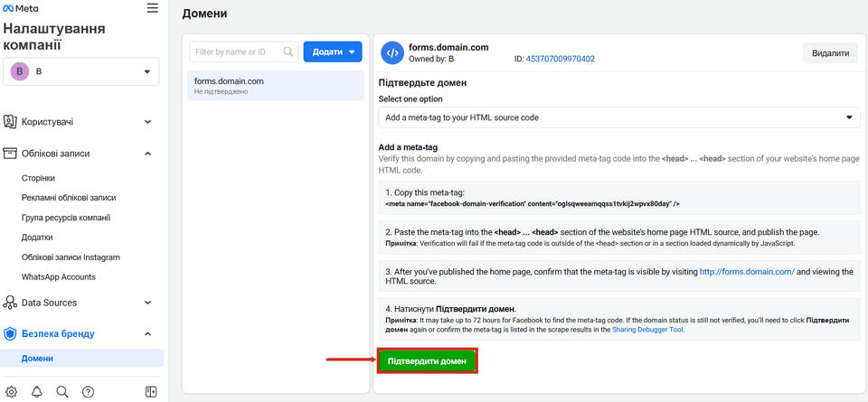This screenshot has height=402, width=868.
Task: Open notifications bell icon
Action: [x=37, y=391]
